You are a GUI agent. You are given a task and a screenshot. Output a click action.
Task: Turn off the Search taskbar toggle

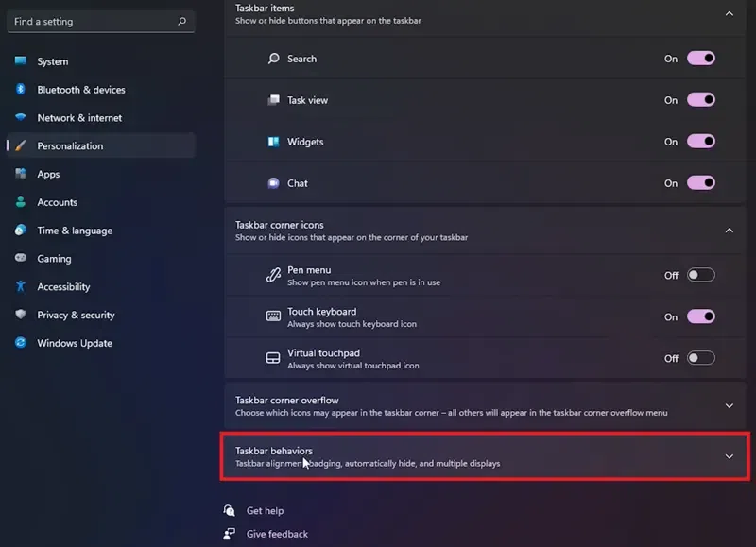[701, 59]
